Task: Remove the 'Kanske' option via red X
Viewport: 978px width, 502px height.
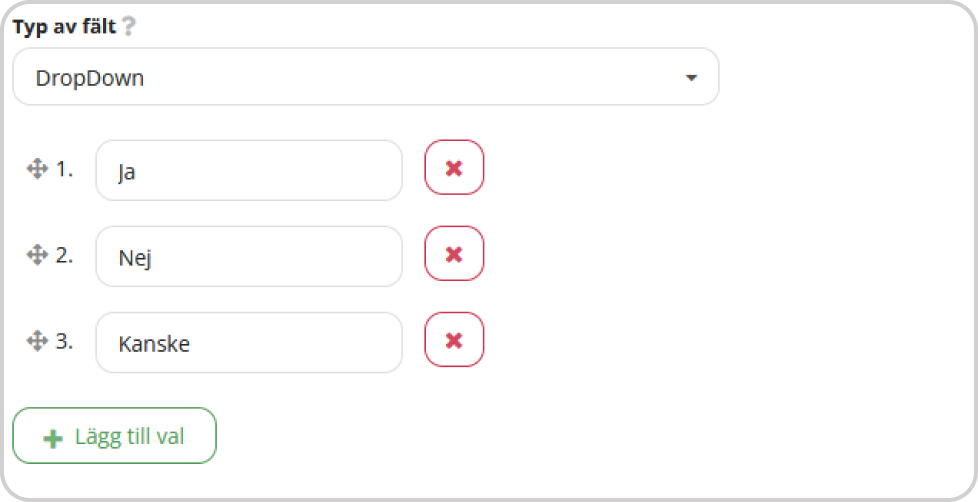Action: (x=454, y=340)
